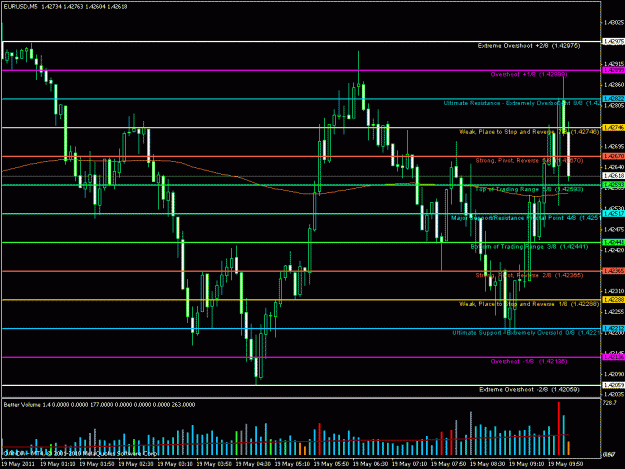Click the tallest red volume bar
This screenshot has width=625, height=469.
point(559,429)
